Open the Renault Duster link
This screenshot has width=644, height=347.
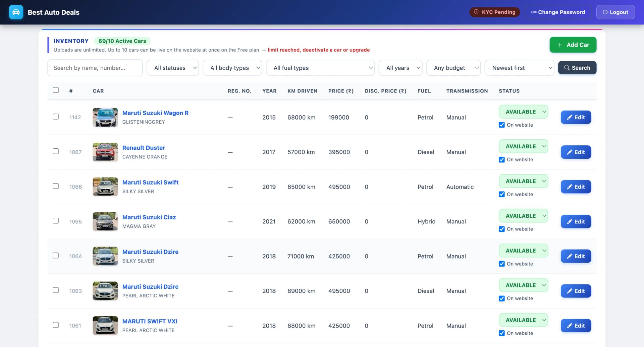point(144,148)
